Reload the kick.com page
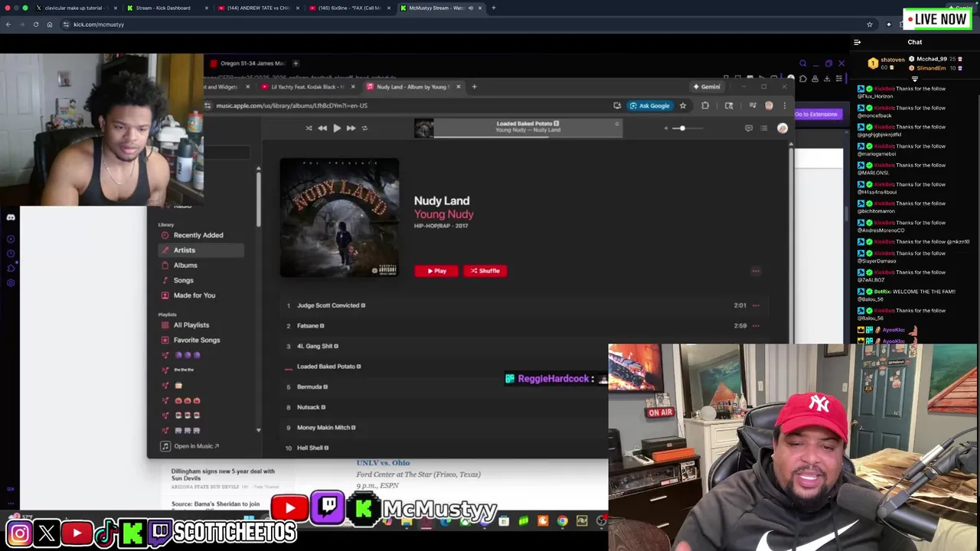Viewport: 980px width, 551px height. coord(35,24)
